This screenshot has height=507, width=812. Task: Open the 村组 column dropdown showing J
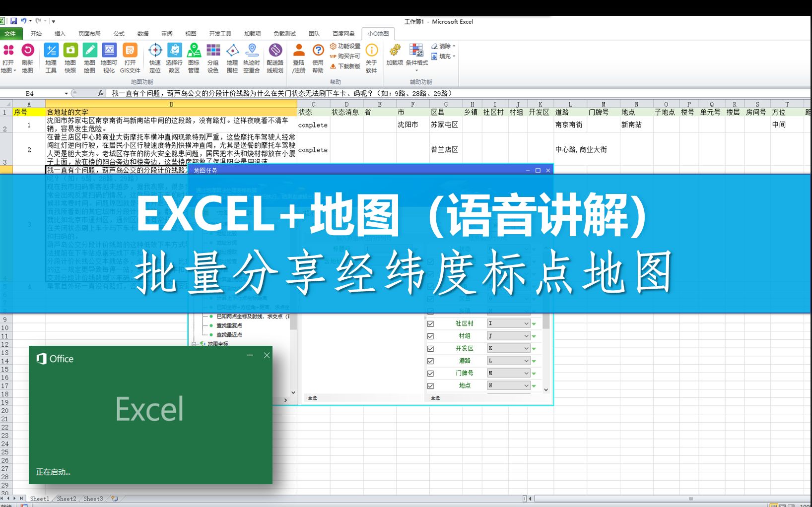point(509,336)
